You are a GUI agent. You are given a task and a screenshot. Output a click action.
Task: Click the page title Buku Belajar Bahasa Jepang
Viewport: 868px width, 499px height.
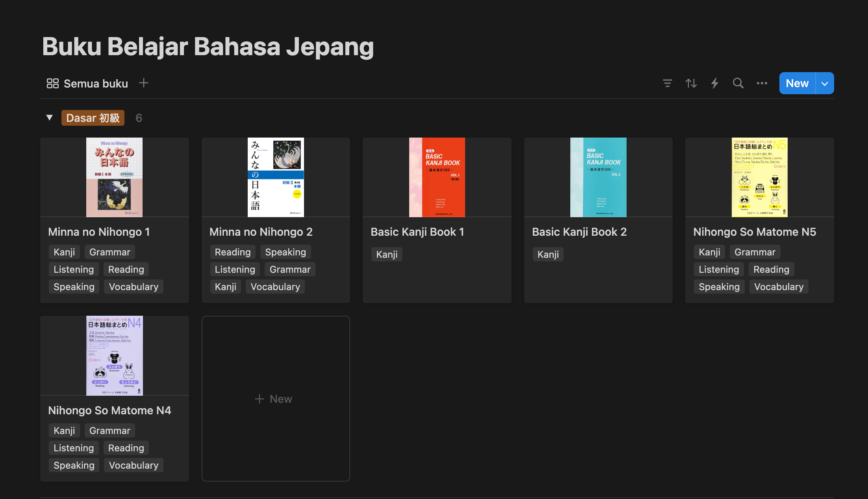click(x=208, y=47)
